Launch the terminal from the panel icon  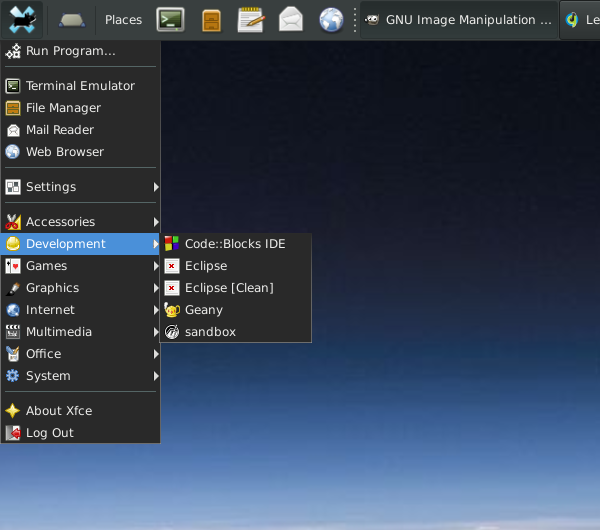coord(171,19)
